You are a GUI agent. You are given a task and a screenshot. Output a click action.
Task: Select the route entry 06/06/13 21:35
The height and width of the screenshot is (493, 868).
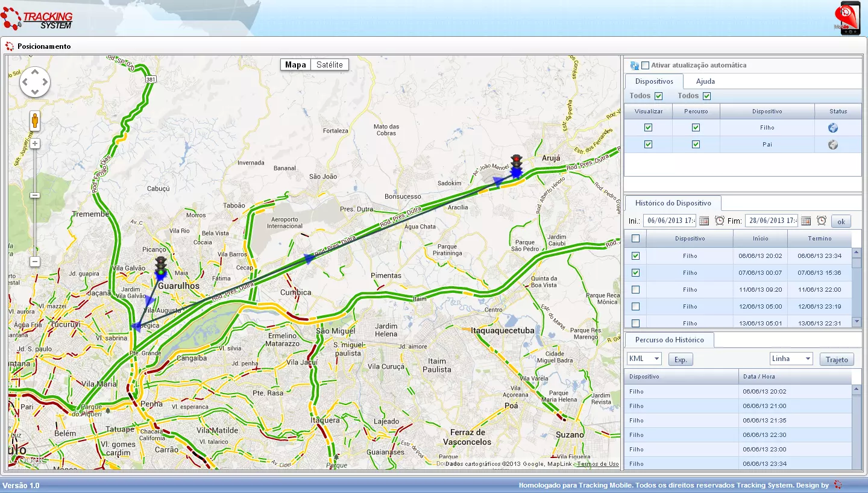tap(738, 421)
